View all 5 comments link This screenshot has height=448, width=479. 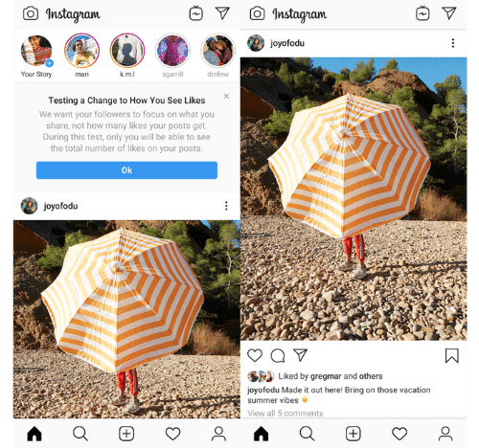[285, 413]
